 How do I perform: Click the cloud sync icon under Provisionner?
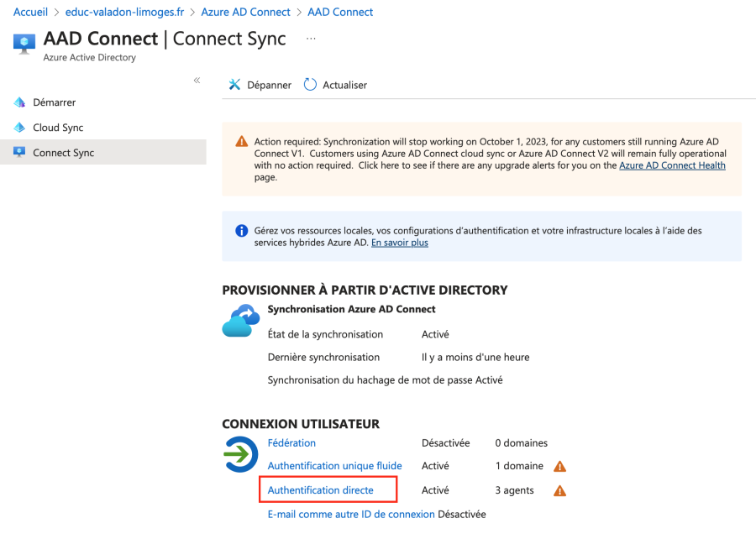[x=240, y=321]
